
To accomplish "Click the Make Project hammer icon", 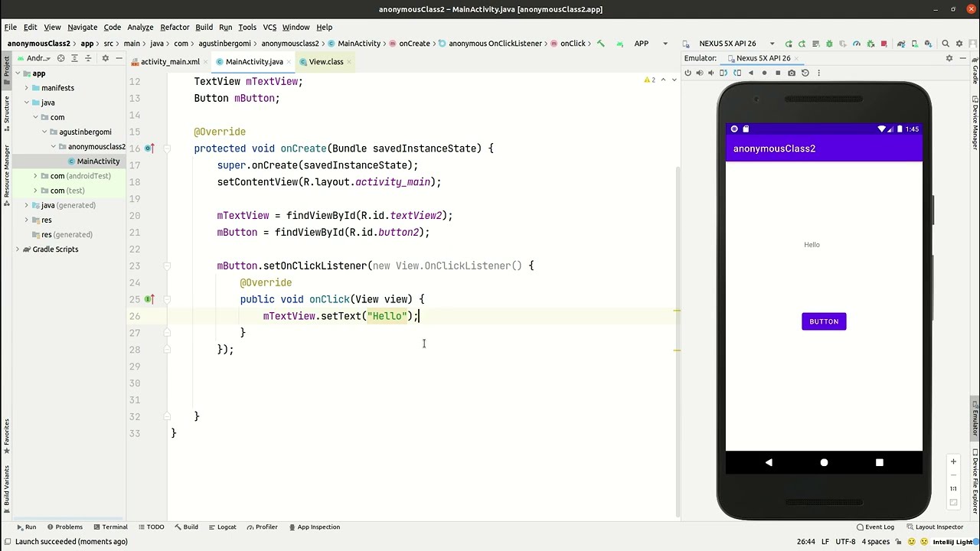I will pyautogui.click(x=601, y=44).
